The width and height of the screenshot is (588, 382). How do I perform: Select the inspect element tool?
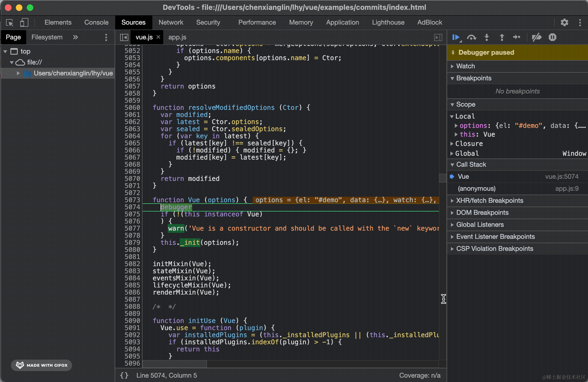point(10,22)
